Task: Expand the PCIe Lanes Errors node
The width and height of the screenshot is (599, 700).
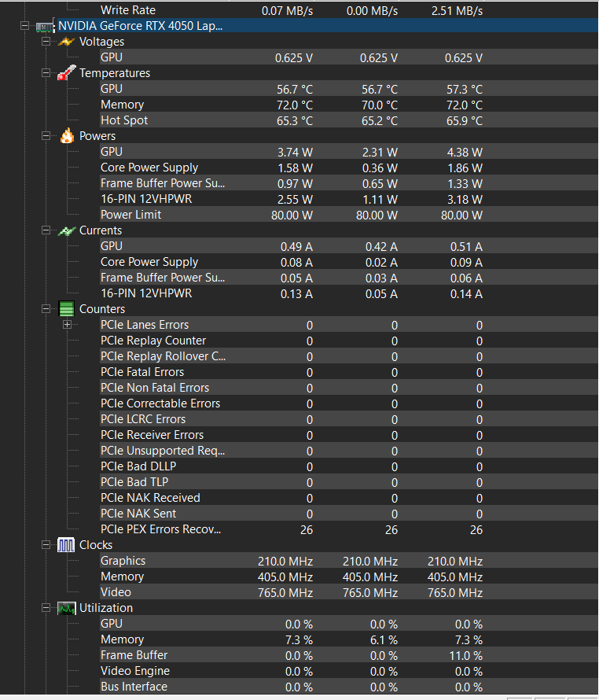Action: [68, 325]
